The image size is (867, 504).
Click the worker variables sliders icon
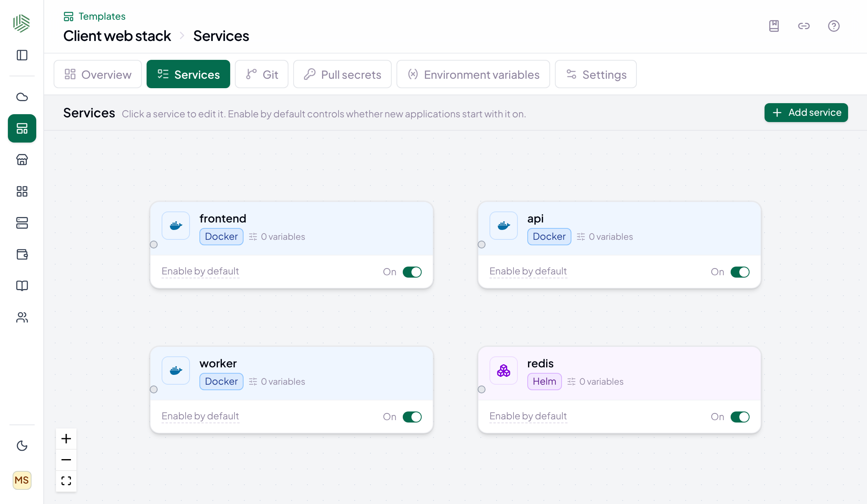253,382
